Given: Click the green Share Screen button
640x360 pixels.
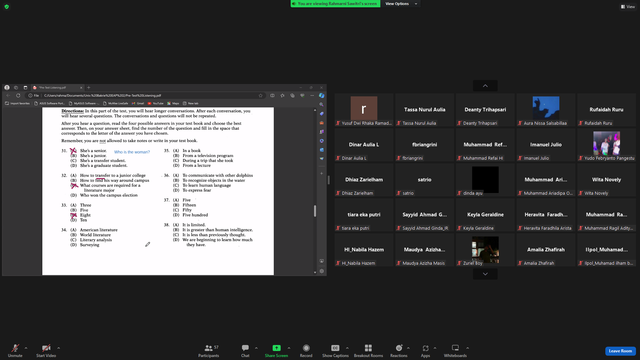Looking at the screenshot, I should pos(276,350).
